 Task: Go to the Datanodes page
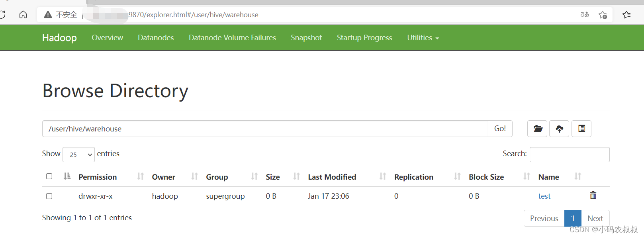(x=156, y=37)
